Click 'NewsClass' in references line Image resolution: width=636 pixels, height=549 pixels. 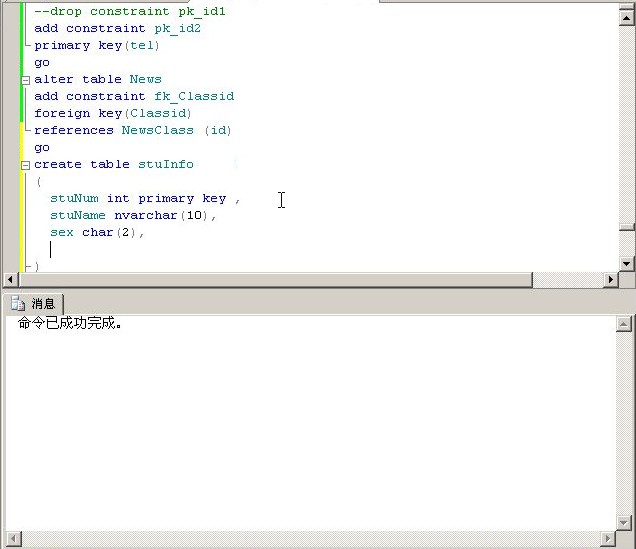pos(158,131)
